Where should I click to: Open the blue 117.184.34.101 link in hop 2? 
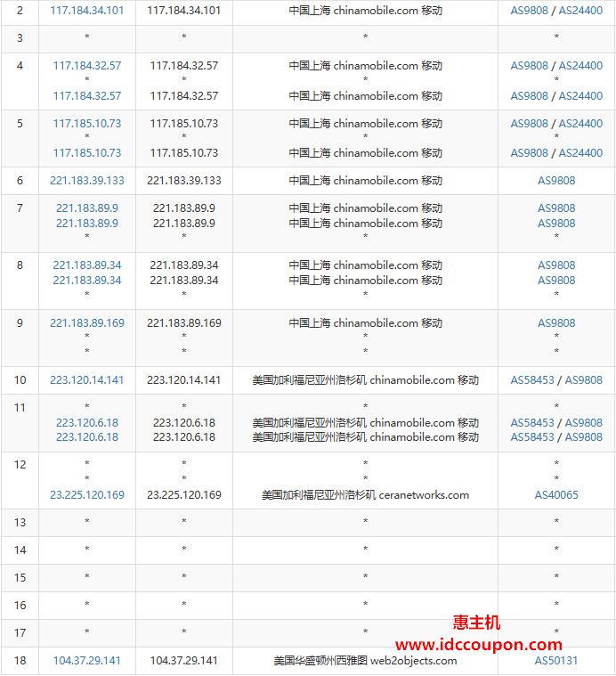[x=87, y=11]
